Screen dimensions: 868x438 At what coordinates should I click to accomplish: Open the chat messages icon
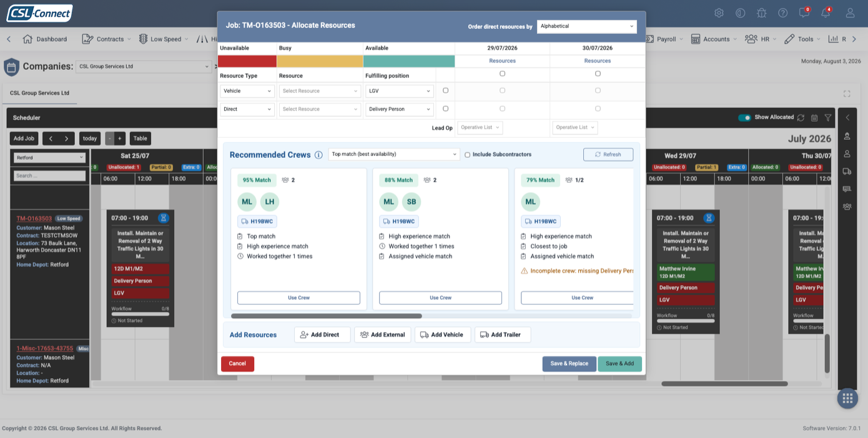[x=804, y=12]
